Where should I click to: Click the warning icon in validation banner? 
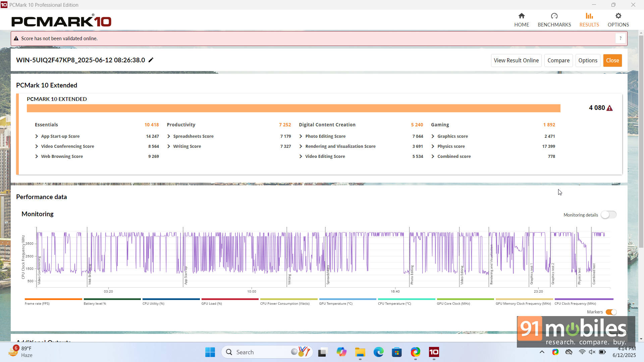click(x=16, y=39)
